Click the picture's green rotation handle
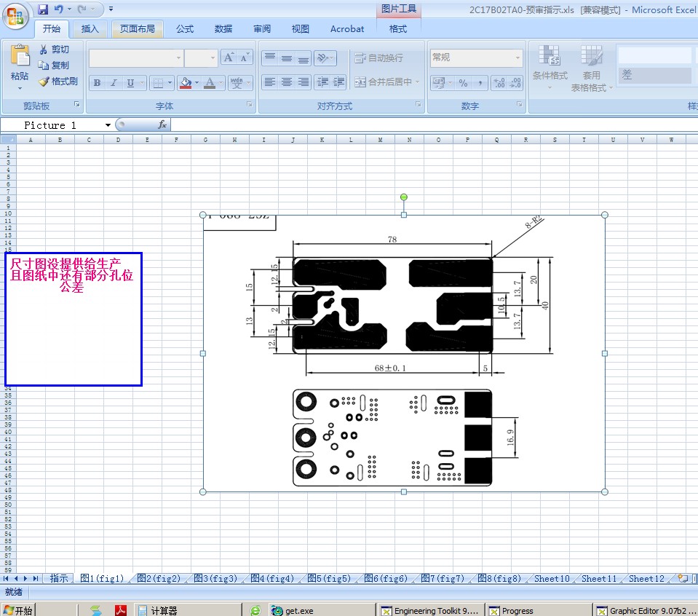This screenshot has width=698, height=616. (x=404, y=197)
